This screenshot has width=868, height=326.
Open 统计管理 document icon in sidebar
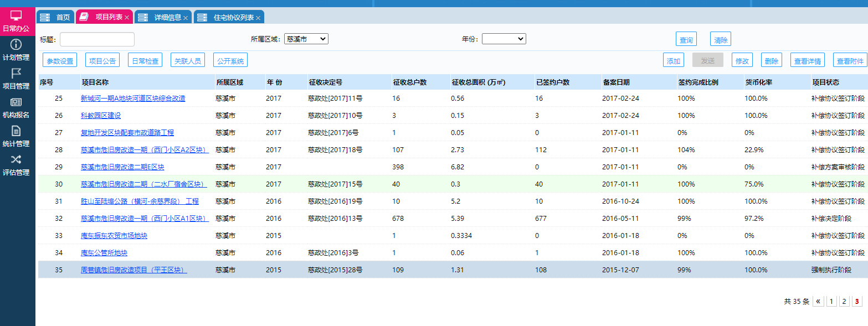pos(16,131)
